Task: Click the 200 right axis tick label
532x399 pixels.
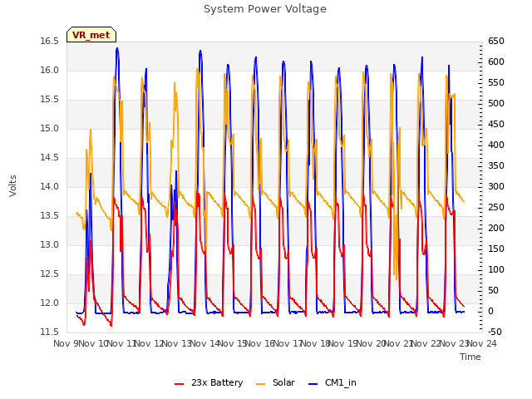Action: [496, 229]
